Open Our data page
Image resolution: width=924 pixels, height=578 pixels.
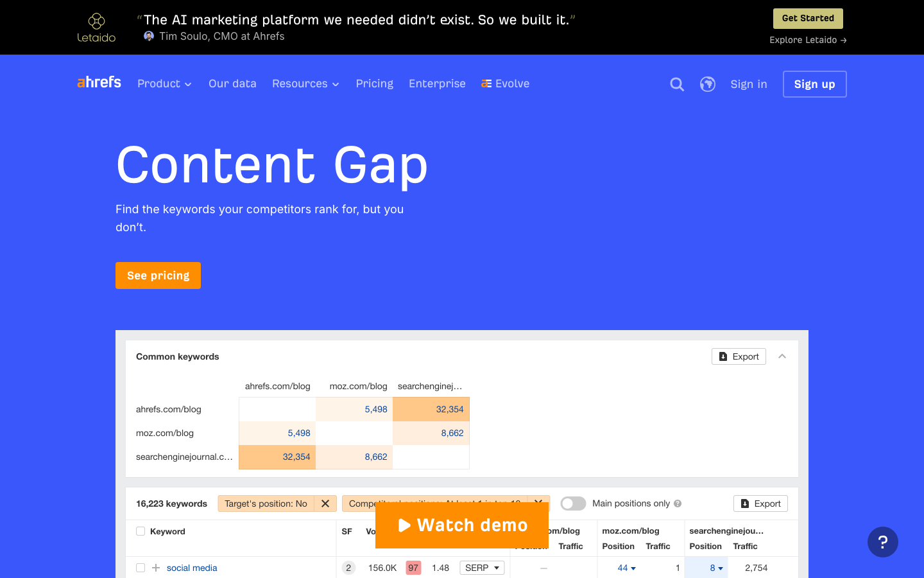coord(232,83)
